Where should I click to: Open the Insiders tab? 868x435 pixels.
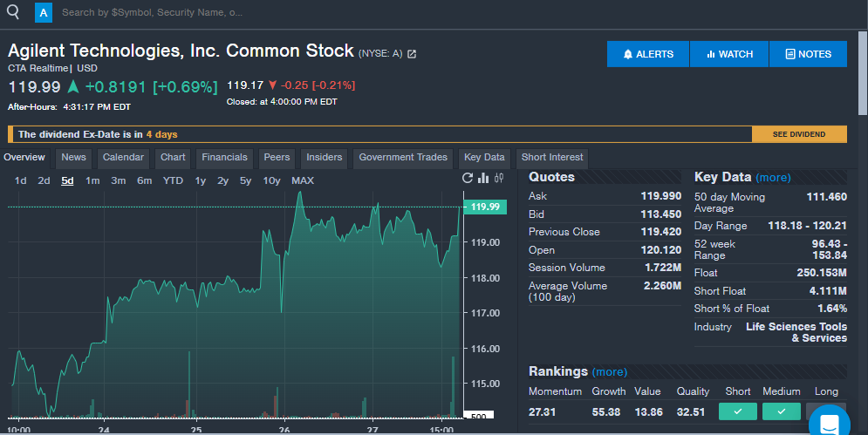pos(325,158)
